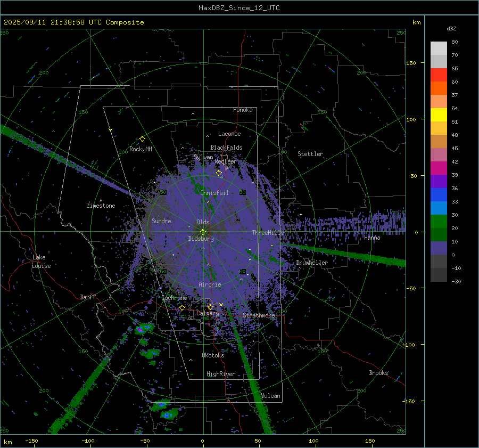This screenshot has width=479, height=448.
Task: Click the slate-purple 0–10 dBZ legend swatch
Action: 439,248
